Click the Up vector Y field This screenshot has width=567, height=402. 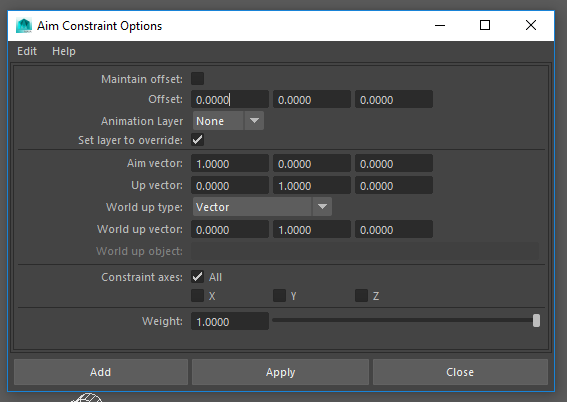[x=312, y=185]
